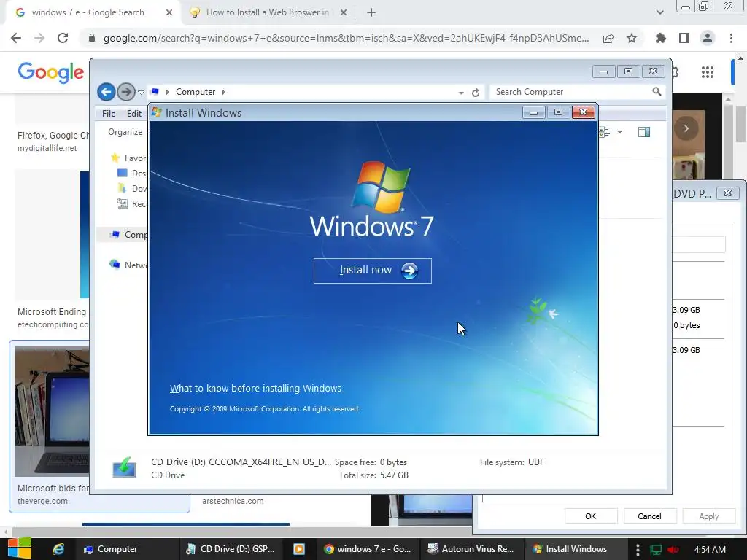
Task: Open Google apps grid
Action: 708,72
